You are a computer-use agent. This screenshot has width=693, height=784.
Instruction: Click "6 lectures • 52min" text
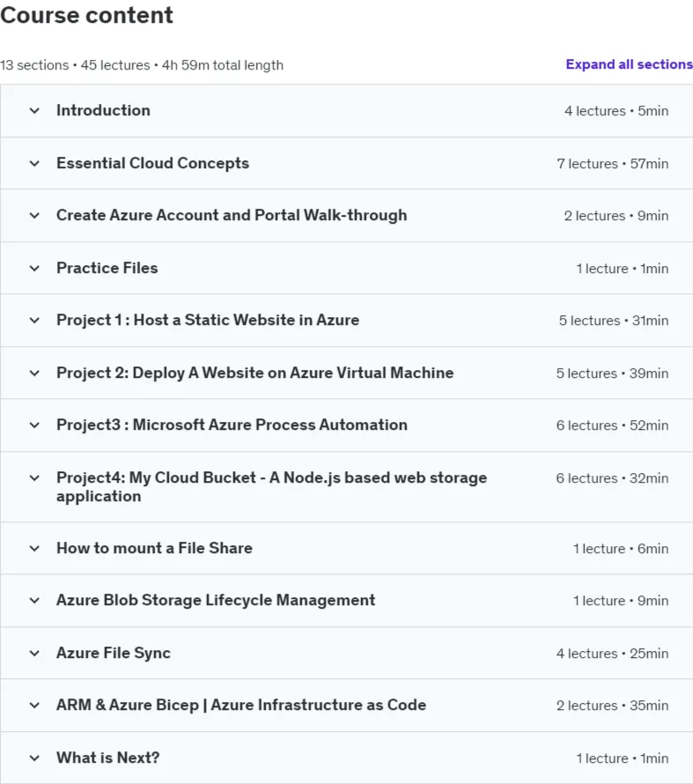pyautogui.click(x=613, y=425)
